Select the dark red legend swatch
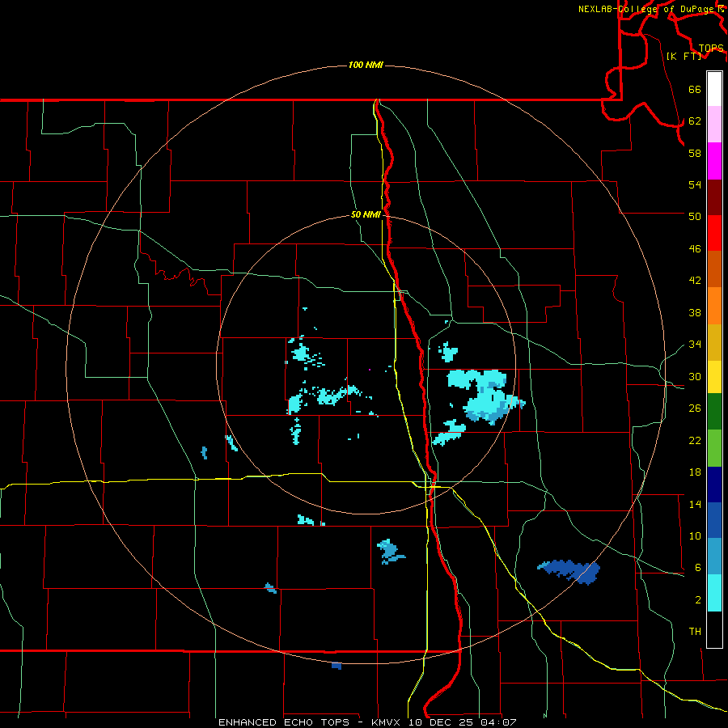This screenshot has height=728, width=728. pos(714,197)
